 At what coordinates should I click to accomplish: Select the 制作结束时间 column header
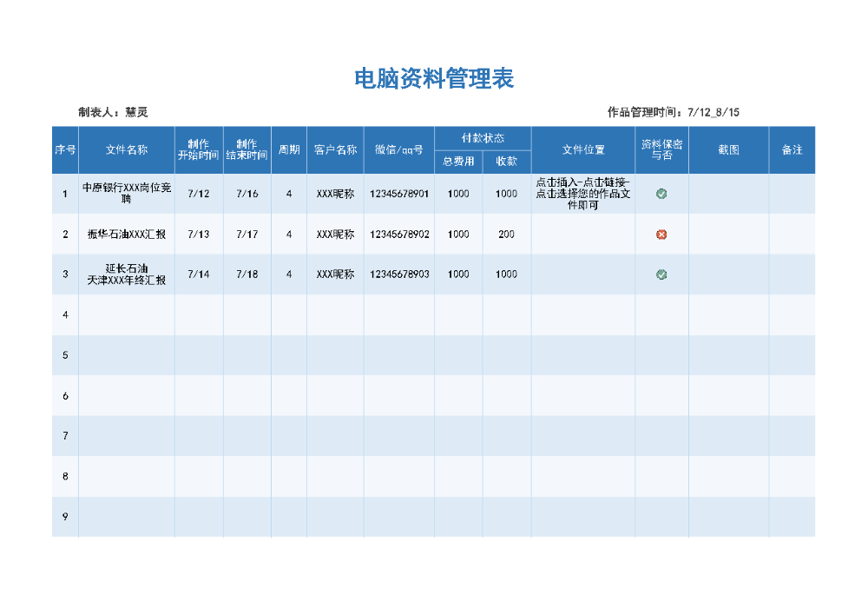pyautogui.click(x=247, y=149)
